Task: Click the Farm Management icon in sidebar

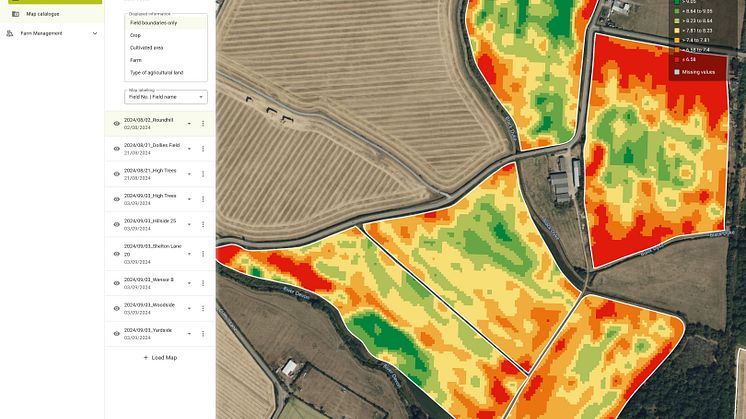Action: point(10,33)
